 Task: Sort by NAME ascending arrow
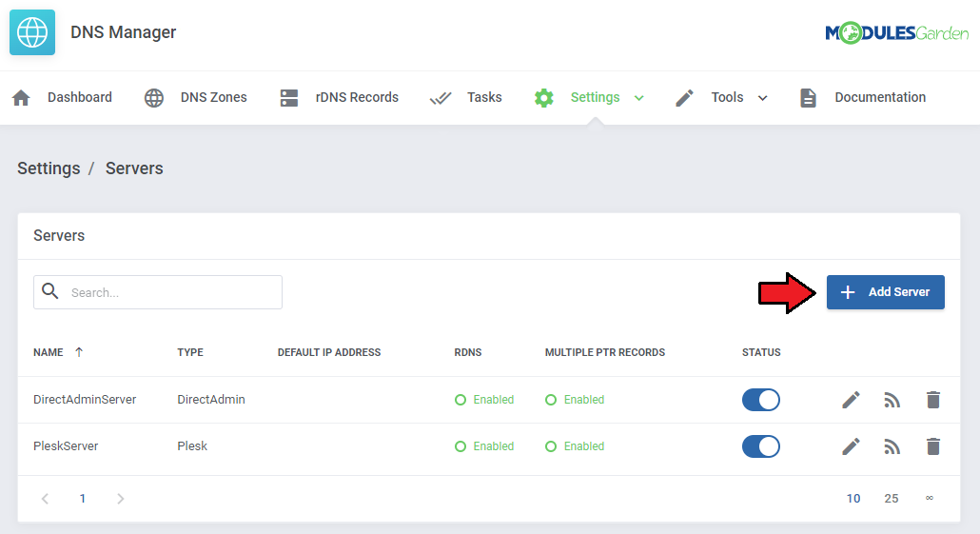[x=79, y=352]
